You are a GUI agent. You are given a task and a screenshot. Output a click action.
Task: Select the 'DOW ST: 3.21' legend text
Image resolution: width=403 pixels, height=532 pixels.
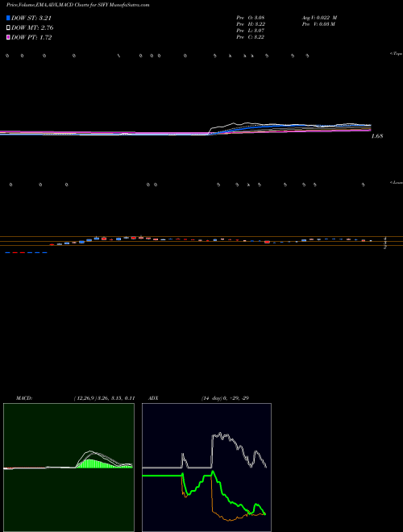pos(31,18)
